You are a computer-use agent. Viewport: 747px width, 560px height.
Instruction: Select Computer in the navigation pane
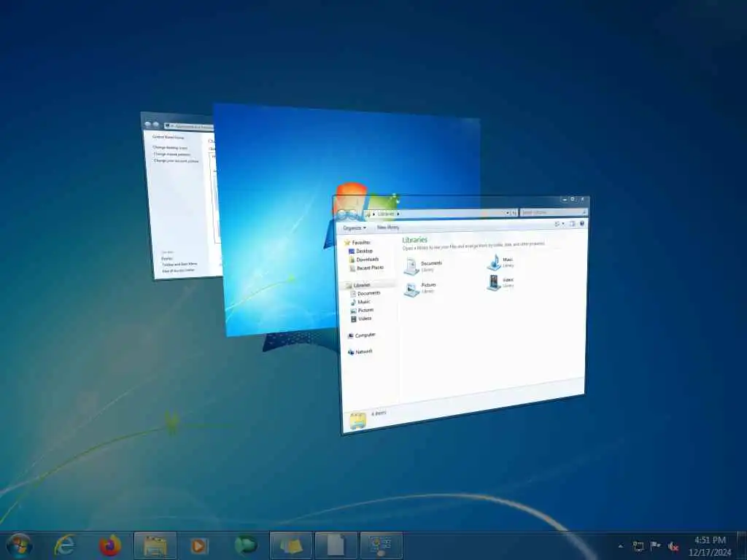[x=362, y=335]
